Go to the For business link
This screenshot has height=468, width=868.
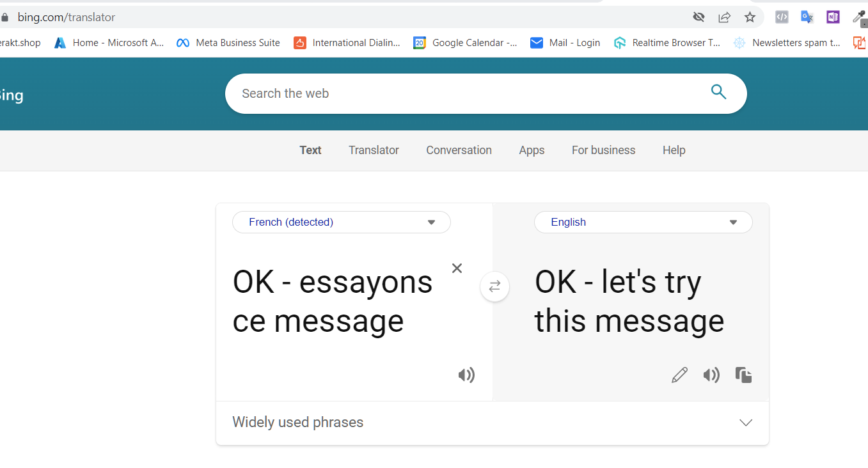603,150
